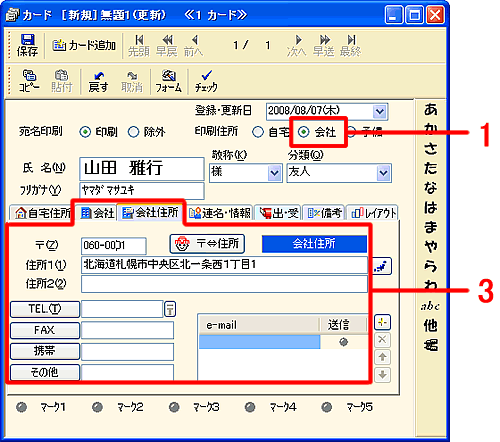
Task: Add a new card with カード追加
Action: pos(84,45)
